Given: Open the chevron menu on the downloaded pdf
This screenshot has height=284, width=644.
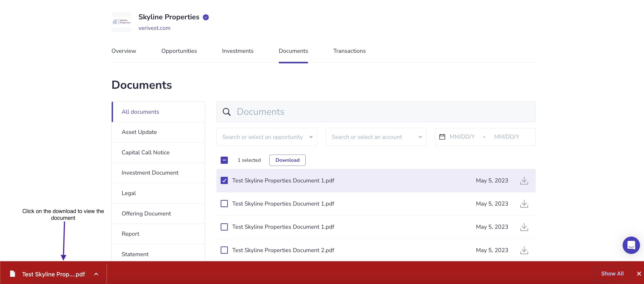Looking at the screenshot, I should click(96, 274).
